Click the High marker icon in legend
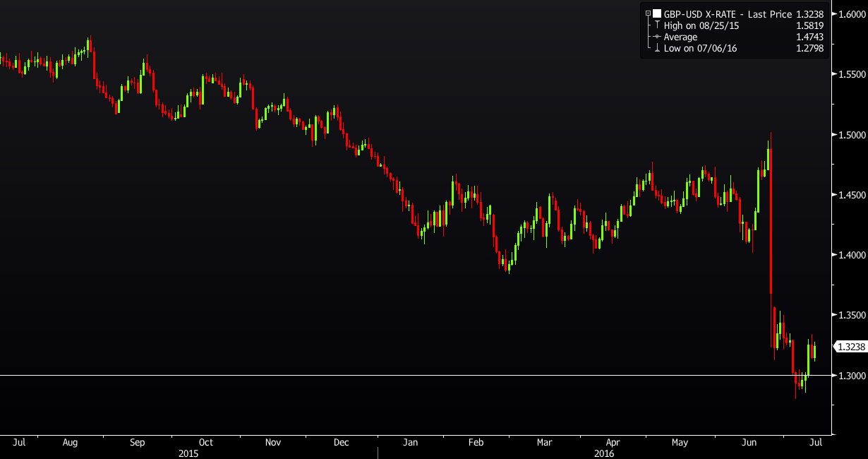Screen dimensions: 868x459 tap(657, 25)
